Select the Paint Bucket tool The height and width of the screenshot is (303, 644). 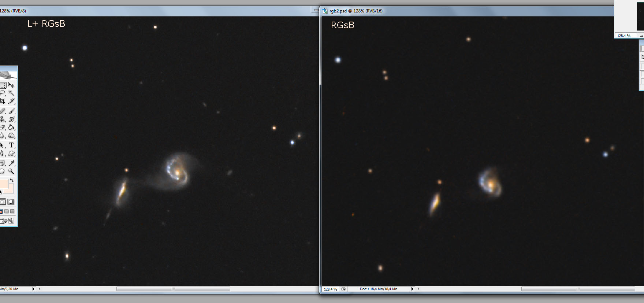pos(11,128)
